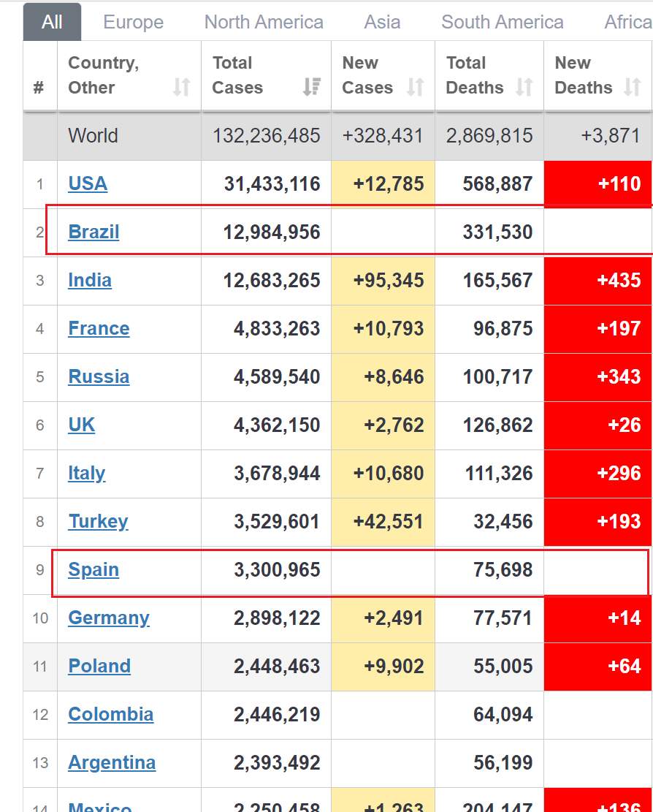The width and height of the screenshot is (653, 812).
Task: Open the Africa tab
Action: coord(627,22)
